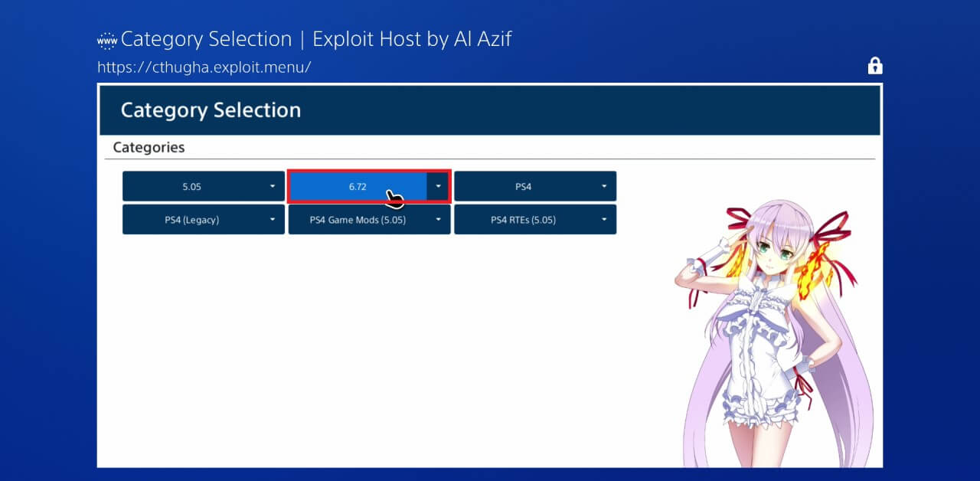980x481 pixels.
Task: Expand PS4 Game Mods (5.05) dropdown arrow
Action: pyautogui.click(x=438, y=220)
